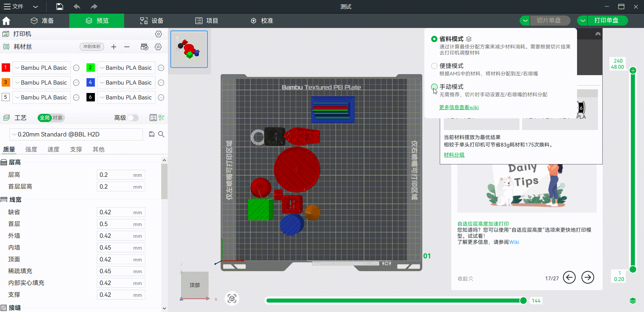The height and width of the screenshot is (312, 644).
Task: Click the view cube top face
Action: 195,285
